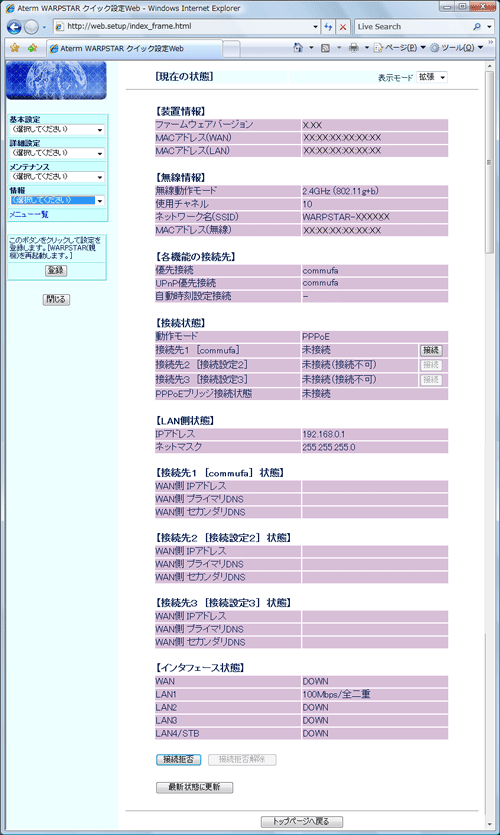Click the Live Search magnifier icon
Screen dimensions: 500x835
[477, 26]
